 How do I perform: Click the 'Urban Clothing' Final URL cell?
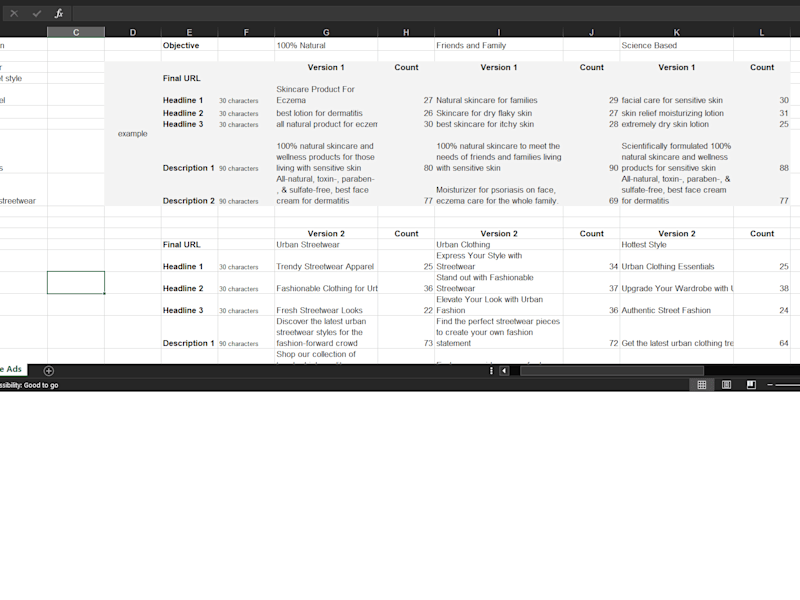point(498,244)
